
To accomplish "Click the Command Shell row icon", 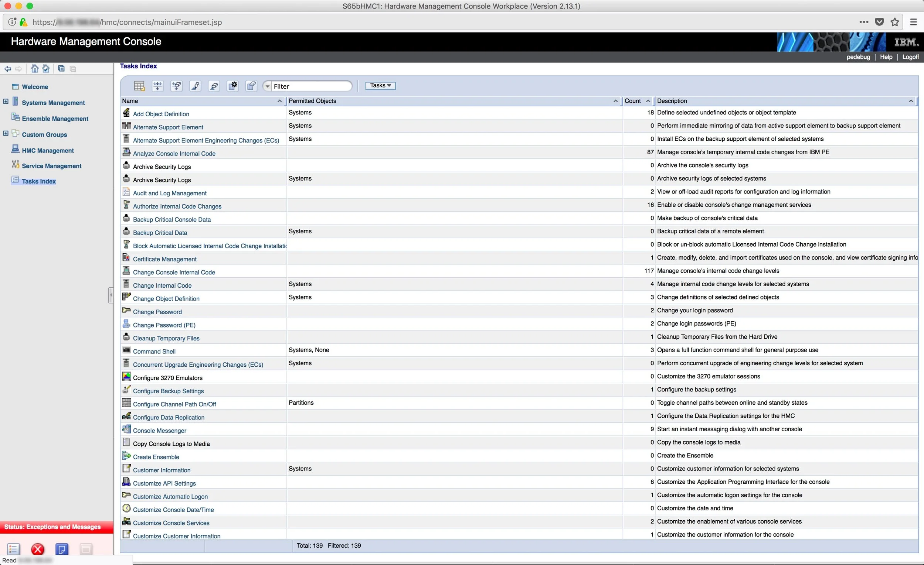I will point(126,350).
